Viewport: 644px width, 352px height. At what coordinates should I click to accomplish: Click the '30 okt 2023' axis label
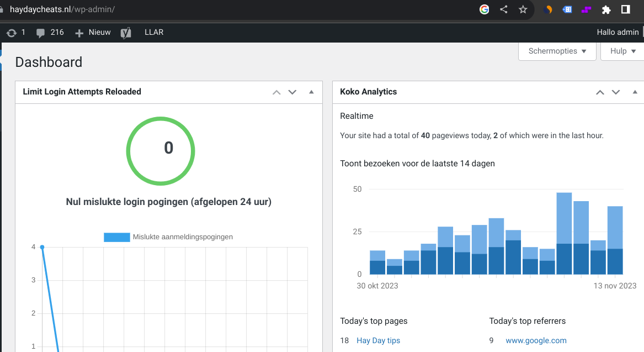[377, 286]
